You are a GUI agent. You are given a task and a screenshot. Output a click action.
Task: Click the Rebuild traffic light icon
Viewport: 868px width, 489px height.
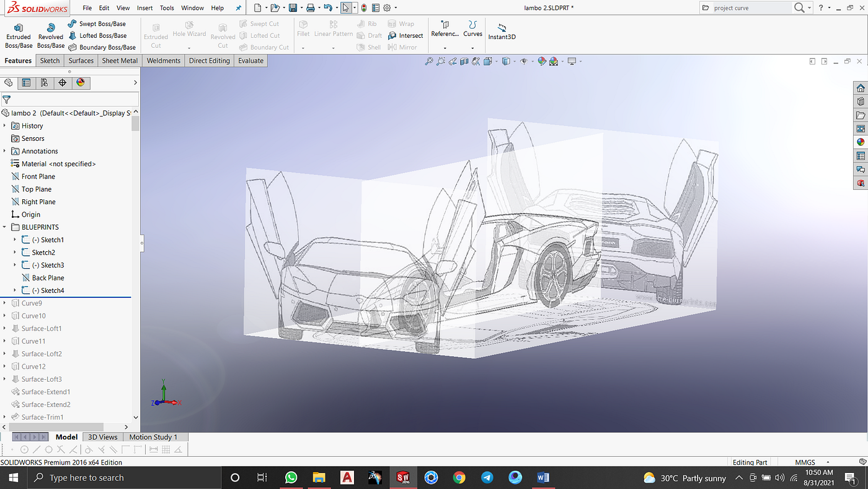(364, 8)
